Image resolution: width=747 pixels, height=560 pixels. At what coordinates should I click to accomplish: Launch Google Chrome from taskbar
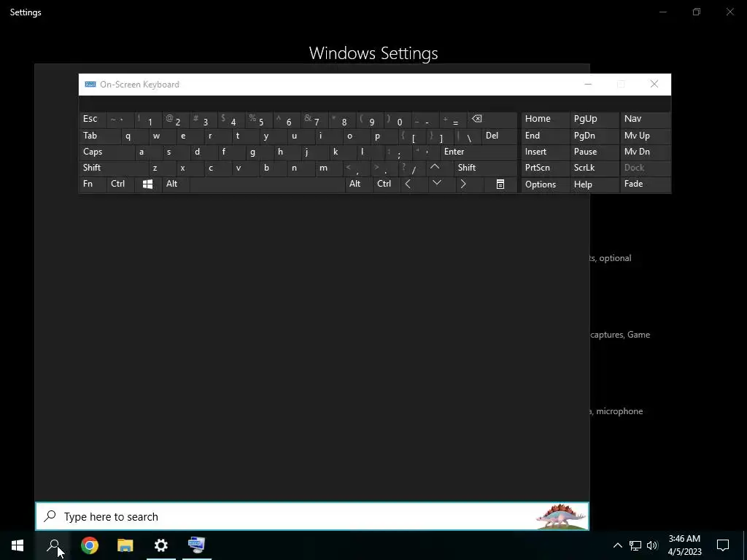pos(90,545)
